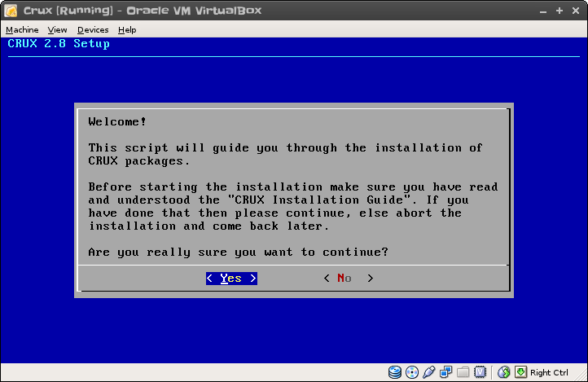This screenshot has height=382, width=588.
Task: Open the Devices menu
Action: [93, 29]
